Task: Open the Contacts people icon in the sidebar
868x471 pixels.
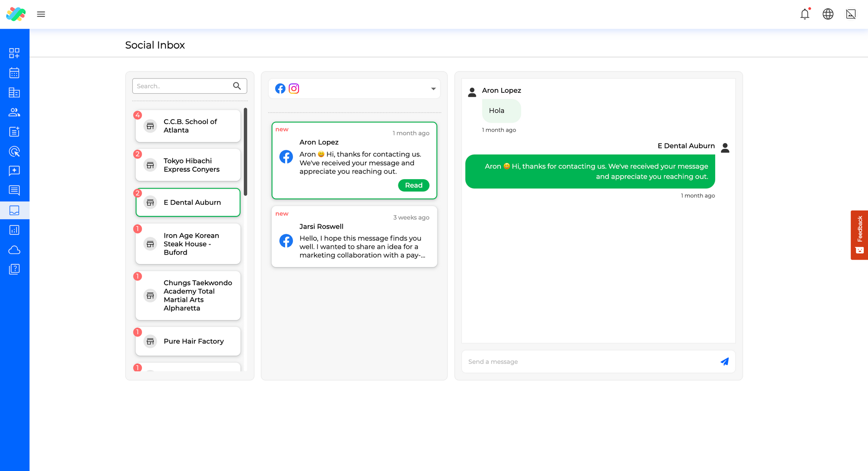Action: [x=15, y=112]
